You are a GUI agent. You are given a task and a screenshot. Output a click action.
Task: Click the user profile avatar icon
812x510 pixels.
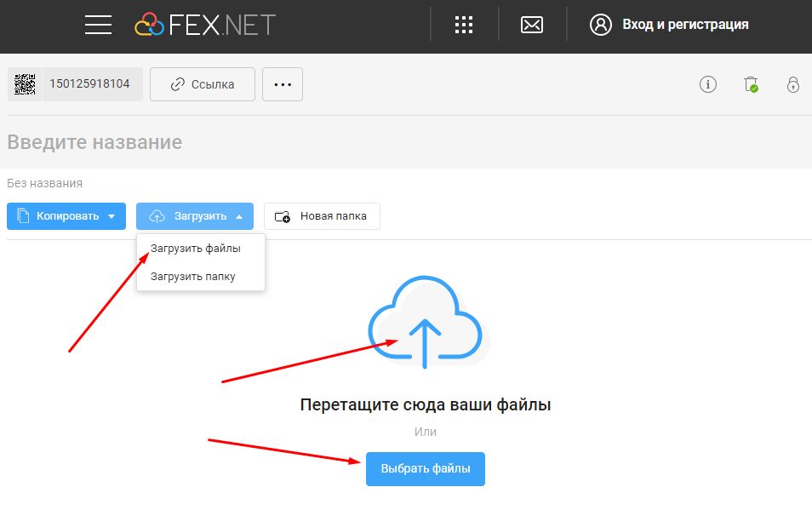(601, 25)
